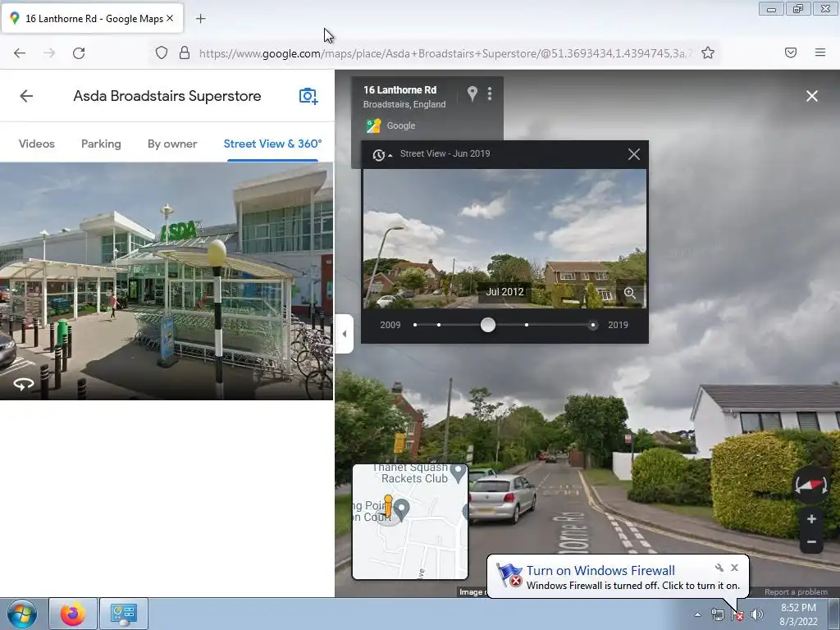
Task: Select the Street View & 360° tab
Action: [272, 144]
